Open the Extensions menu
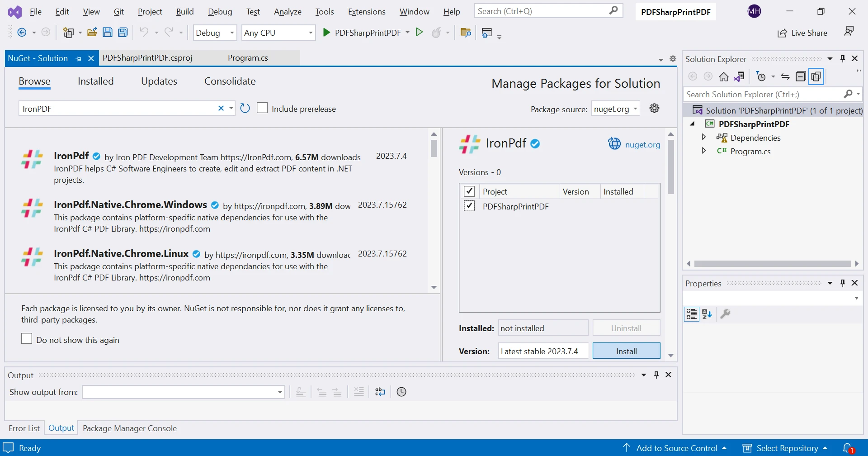This screenshot has height=456, width=868. click(x=367, y=12)
